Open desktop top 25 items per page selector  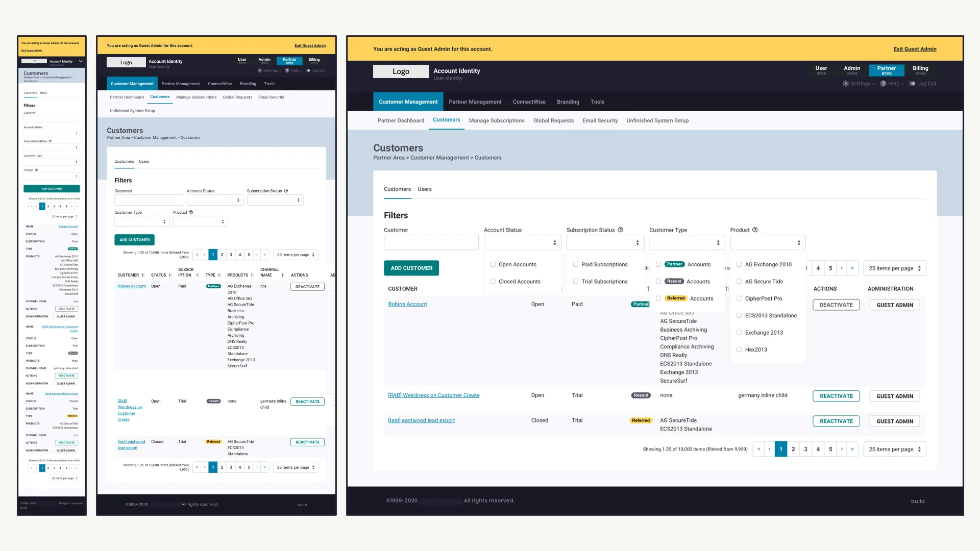pyautogui.click(x=895, y=268)
